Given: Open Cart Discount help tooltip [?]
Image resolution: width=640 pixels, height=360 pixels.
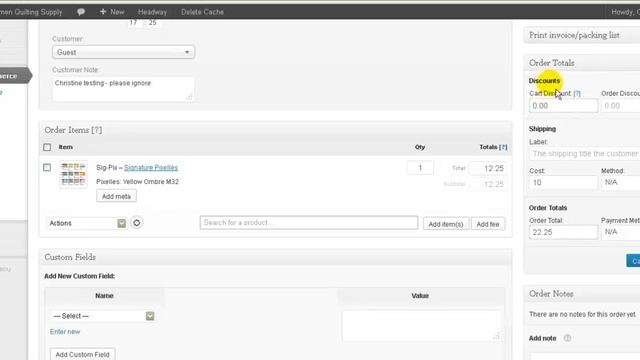Looking at the screenshot, I should tap(577, 93).
